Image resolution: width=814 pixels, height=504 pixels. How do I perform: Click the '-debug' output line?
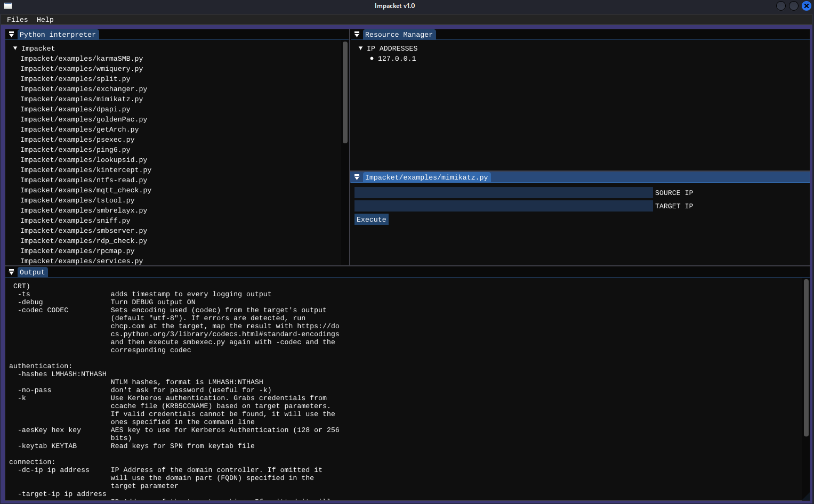pyautogui.click(x=30, y=302)
